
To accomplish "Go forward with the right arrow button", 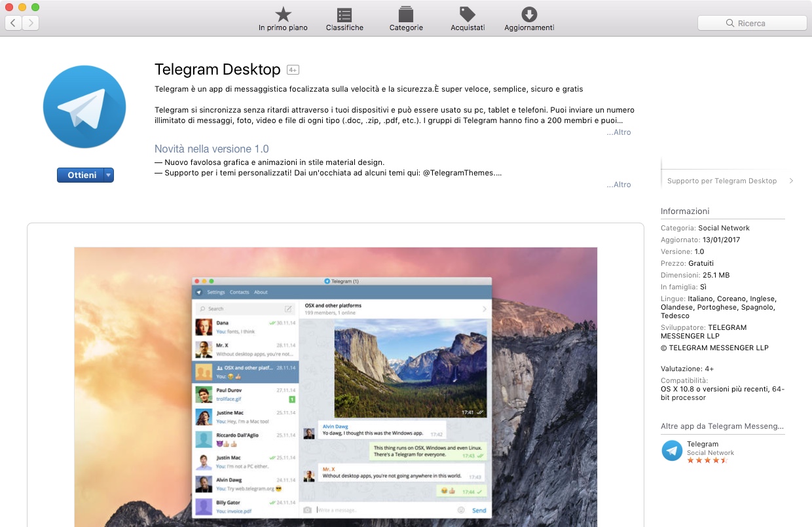I will pyautogui.click(x=31, y=23).
